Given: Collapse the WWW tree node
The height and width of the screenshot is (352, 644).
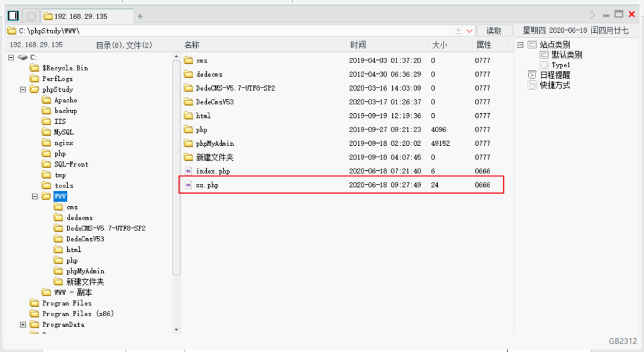Looking at the screenshot, I should [x=35, y=197].
